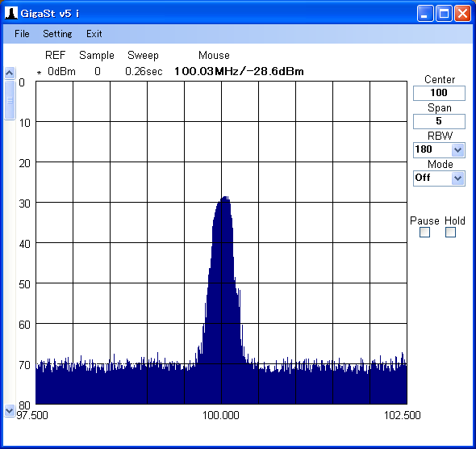Viewport: 476px width, 449px height.
Task: Click the vertical scrollbar track below the thumb
Action: tap(10, 262)
